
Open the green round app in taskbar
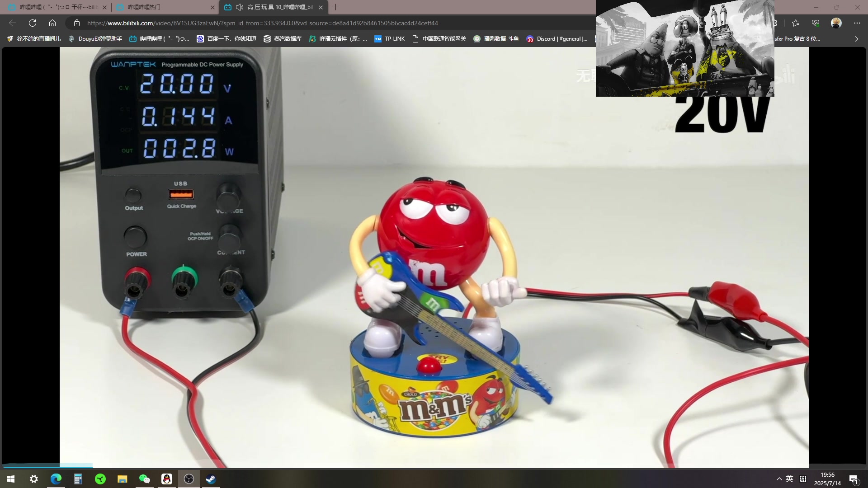[100, 479]
